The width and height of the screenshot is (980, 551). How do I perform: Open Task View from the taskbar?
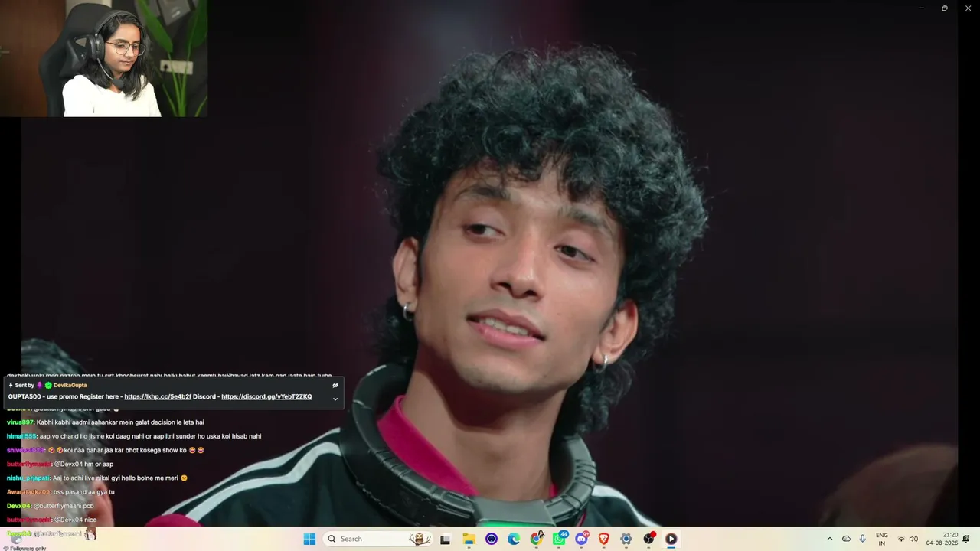click(x=446, y=539)
